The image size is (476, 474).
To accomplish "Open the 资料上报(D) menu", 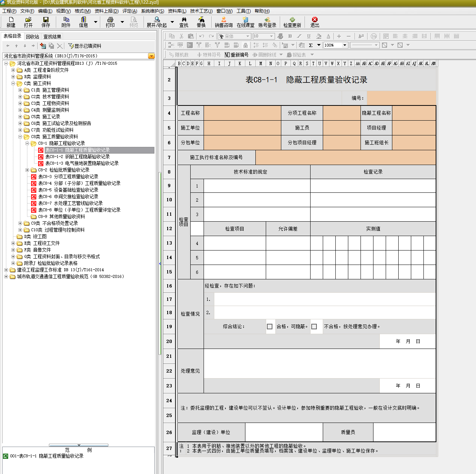I will (107, 11).
